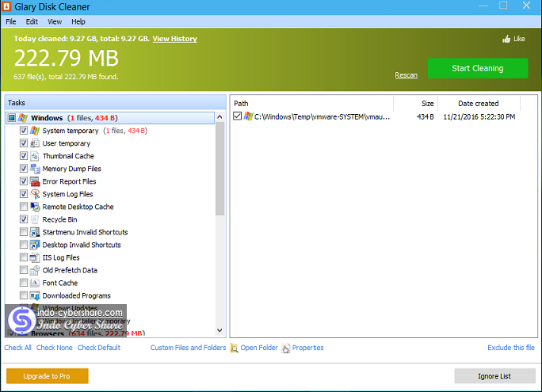Uncheck Thumbnail Cache checkbox
The width and height of the screenshot is (542, 392).
click(x=24, y=156)
